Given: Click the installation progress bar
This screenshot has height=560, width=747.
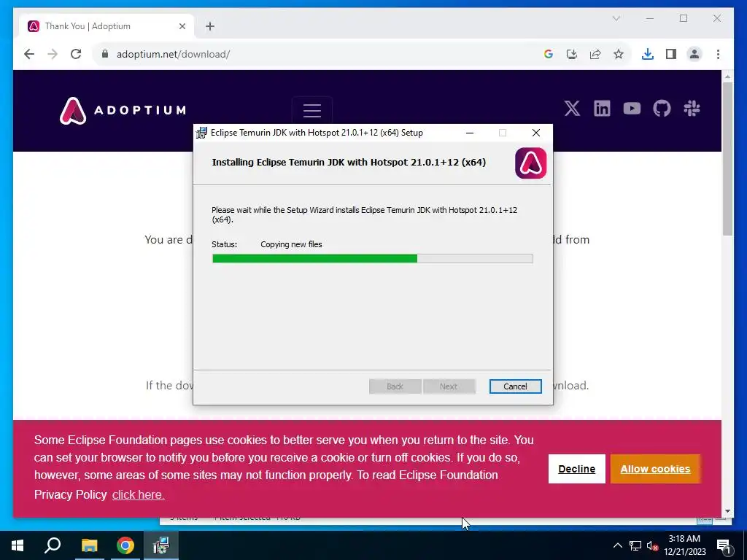Looking at the screenshot, I should [373, 259].
